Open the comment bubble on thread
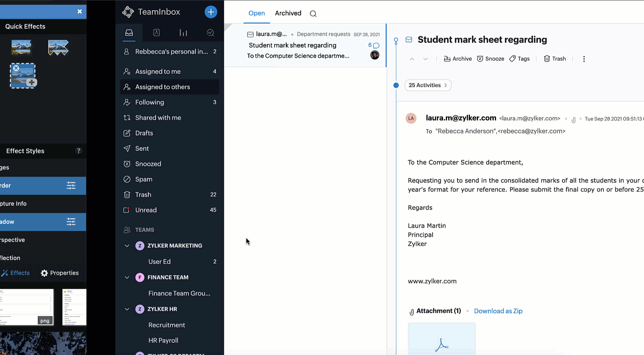The height and width of the screenshot is (355, 644). click(x=376, y=45)
